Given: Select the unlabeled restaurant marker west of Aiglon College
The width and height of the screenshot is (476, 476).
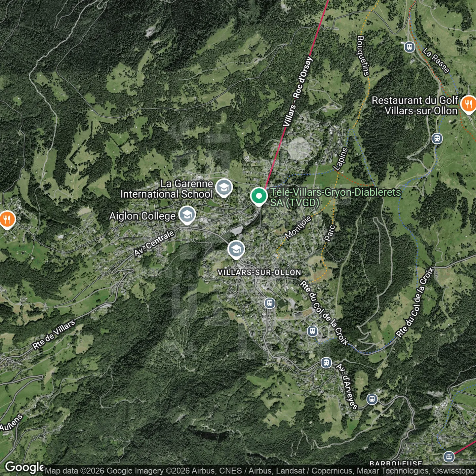Looking at the screenshot, I should [x=7, y=220].
